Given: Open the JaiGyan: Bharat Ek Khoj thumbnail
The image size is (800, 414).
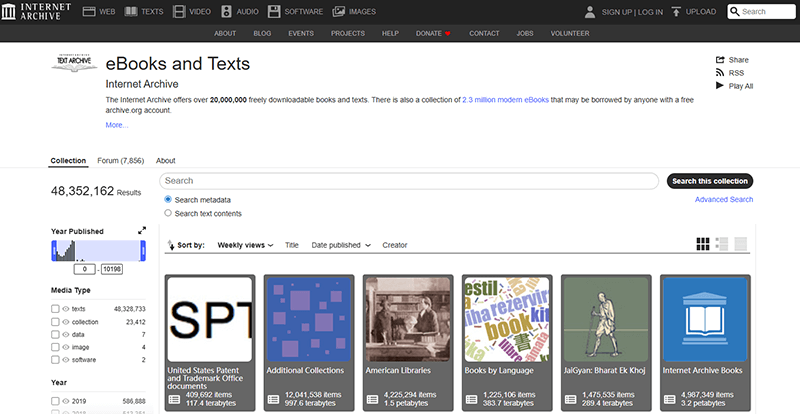Looking at the screenshot, I should [x=605, y=319].
